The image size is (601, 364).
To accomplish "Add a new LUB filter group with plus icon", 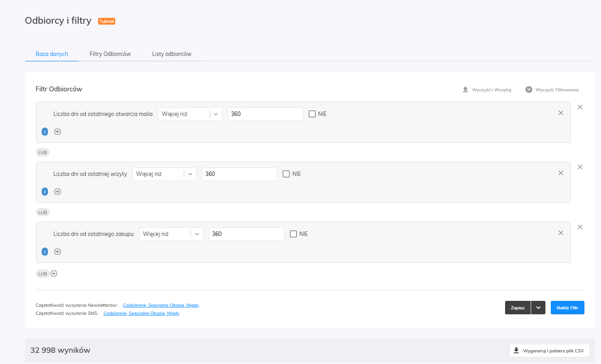I will [54, 274].
